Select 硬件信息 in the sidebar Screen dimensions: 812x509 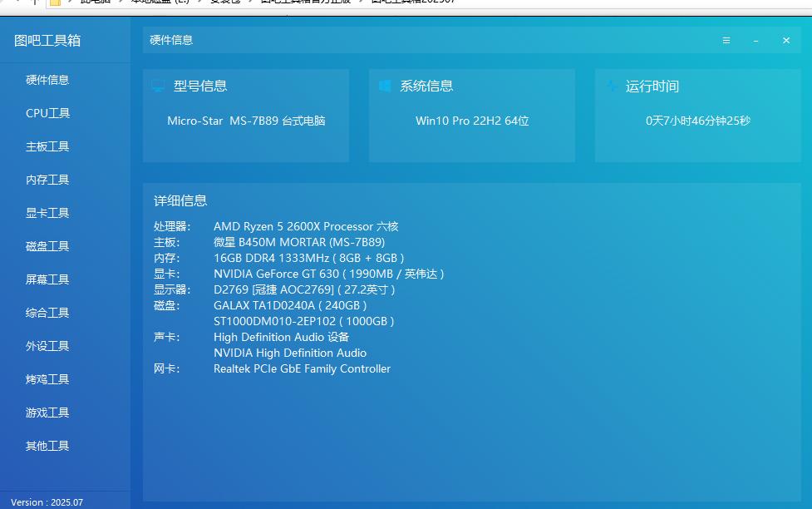pyautogui.click(x=47, y=80)
